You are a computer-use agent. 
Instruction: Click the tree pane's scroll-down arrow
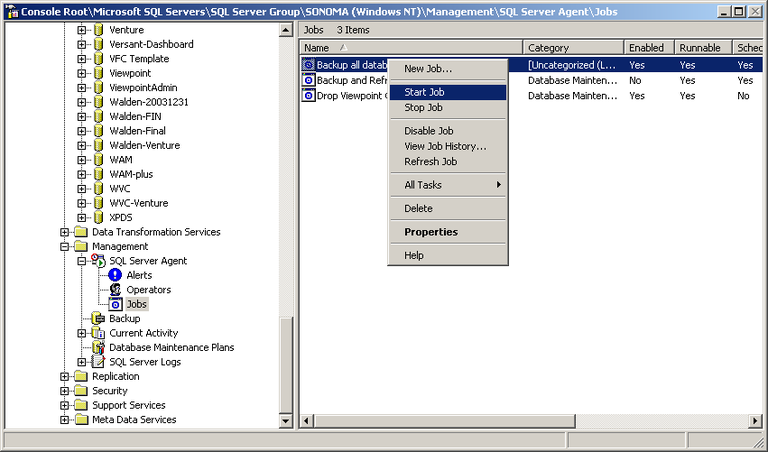286,422
